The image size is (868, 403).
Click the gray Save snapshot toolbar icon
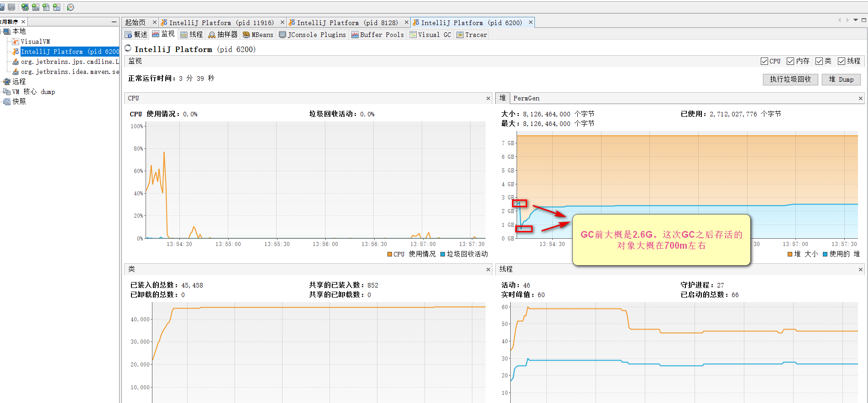[x=11, y=7]
